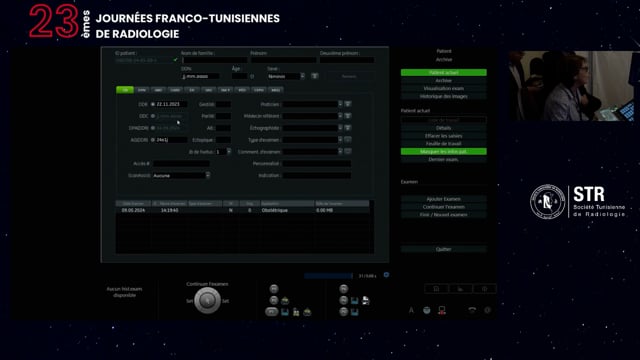
Task: Click the list icon beside Praticien field
Action: pos(348,104)
